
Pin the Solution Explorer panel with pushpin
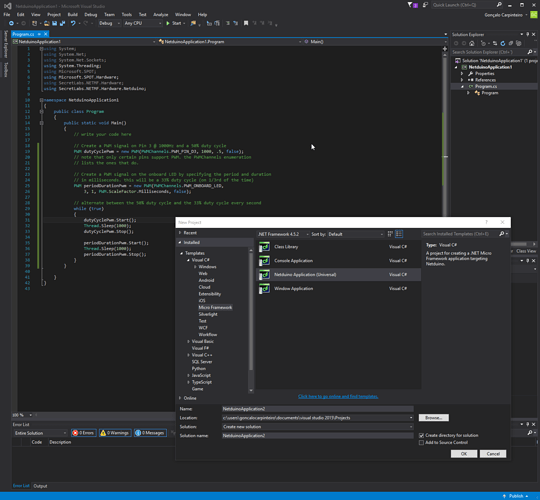[x=528, y=34]
